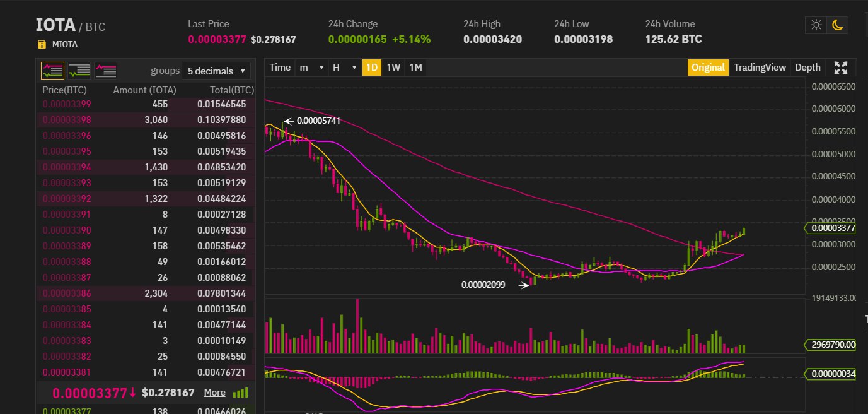
Task: Switch to the TradingView chart
Action: 760,68
